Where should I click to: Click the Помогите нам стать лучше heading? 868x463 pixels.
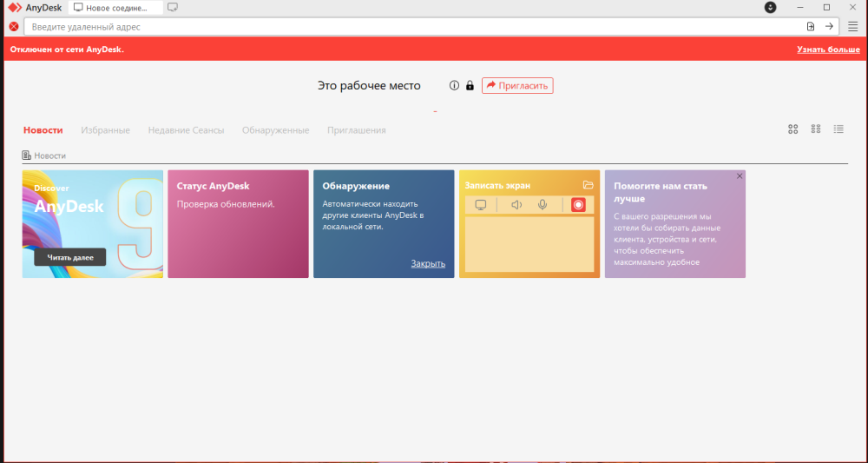pyautogui.click(x=661, y=192)
